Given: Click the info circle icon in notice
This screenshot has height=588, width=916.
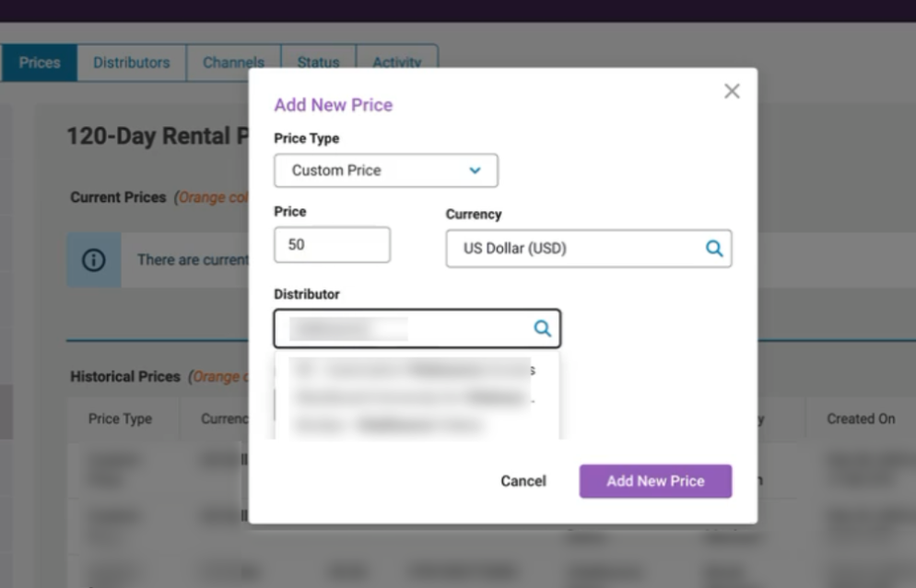Looking at the screenshot, I should coord(93,260).
